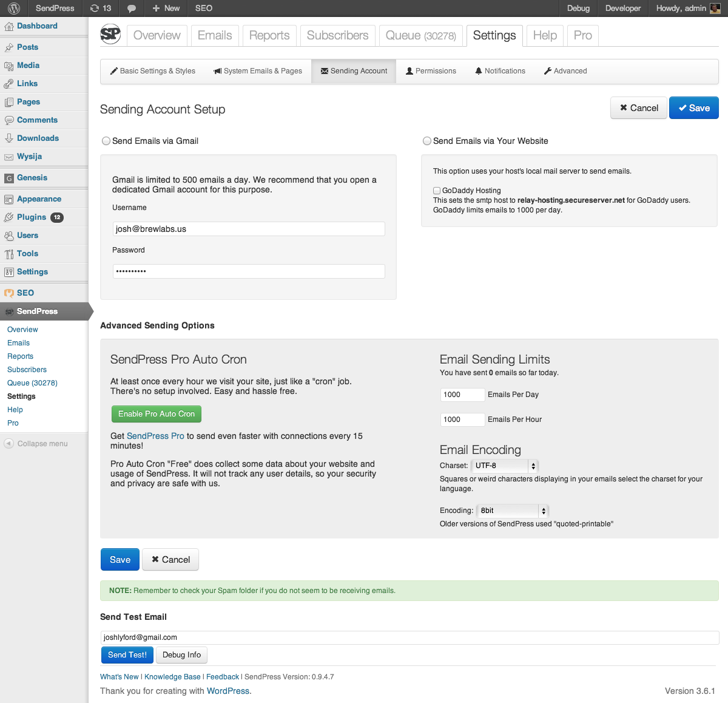This screenshot has height=703, width=728.
Task: Open the New content menu in admin bar
Action: point(166,8)
